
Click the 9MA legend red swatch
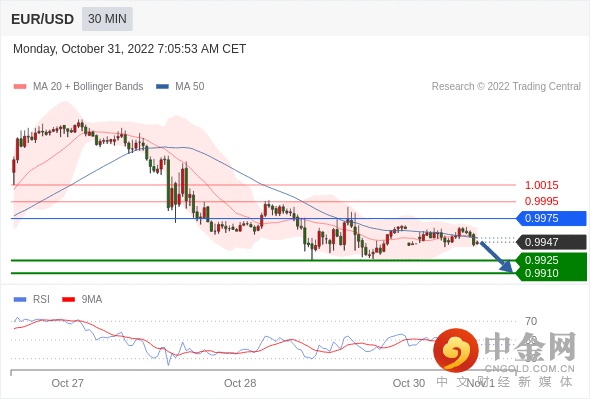click(x=68, y=300)
